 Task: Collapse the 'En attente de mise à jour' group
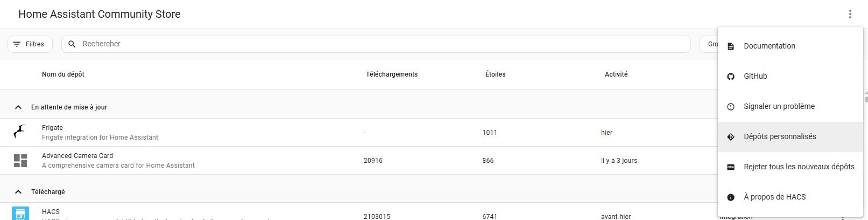[18, 107]
